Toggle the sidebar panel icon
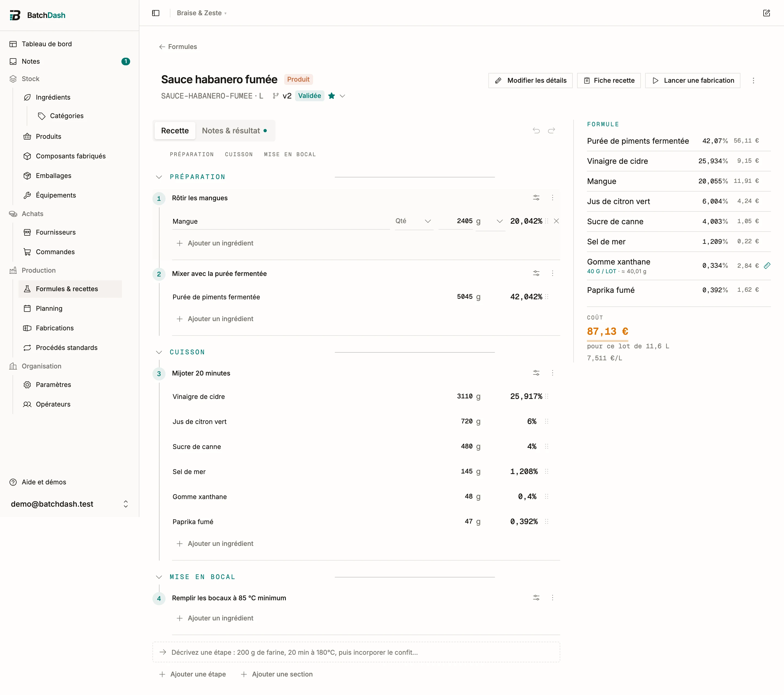The height and width of the screenshot is (695, 784). tap(156, 13)
